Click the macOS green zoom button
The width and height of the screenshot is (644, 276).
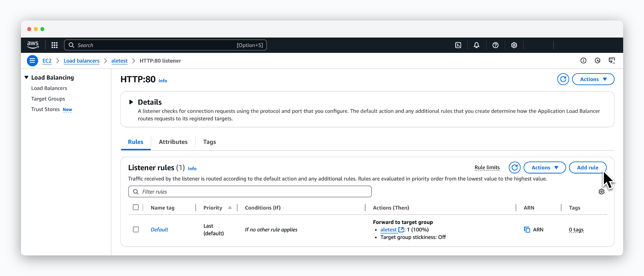pos(42,29)
